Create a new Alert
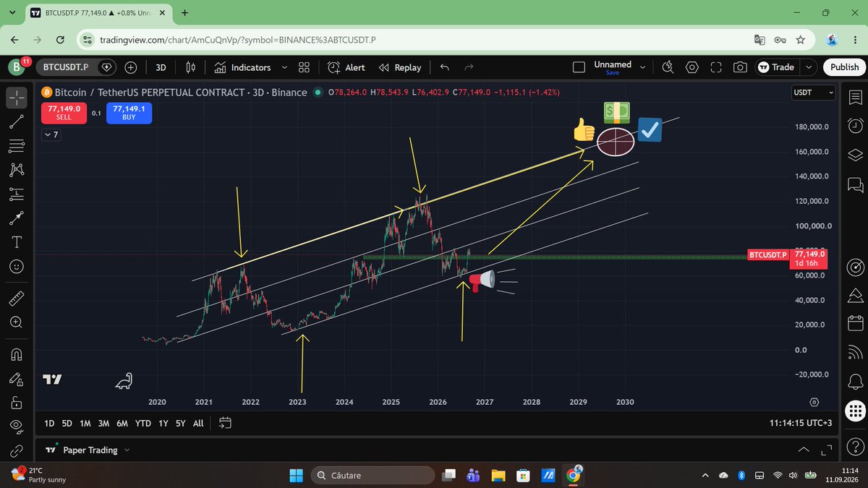This screenshot has width=868, height=488. tap(346, 67)
